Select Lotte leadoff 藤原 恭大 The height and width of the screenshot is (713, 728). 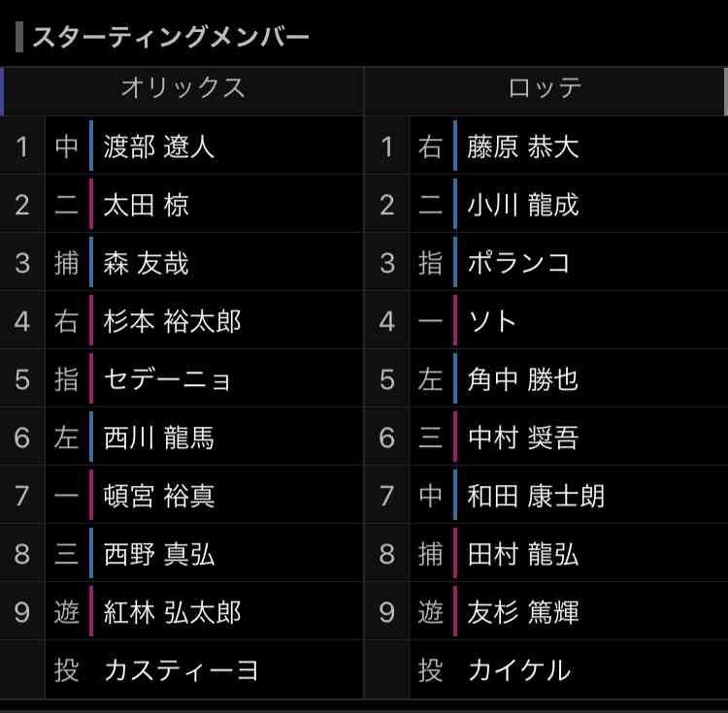tap(523, 147)
